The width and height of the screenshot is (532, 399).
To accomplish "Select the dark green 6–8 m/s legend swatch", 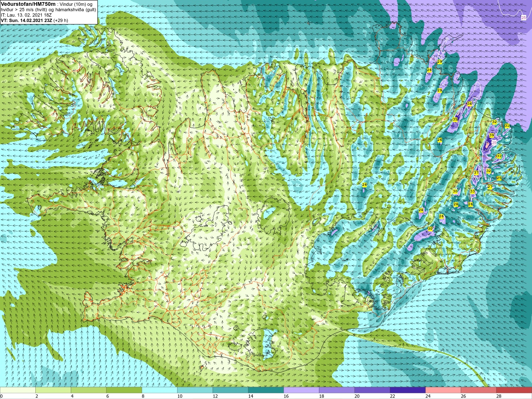I will [124, 390].
